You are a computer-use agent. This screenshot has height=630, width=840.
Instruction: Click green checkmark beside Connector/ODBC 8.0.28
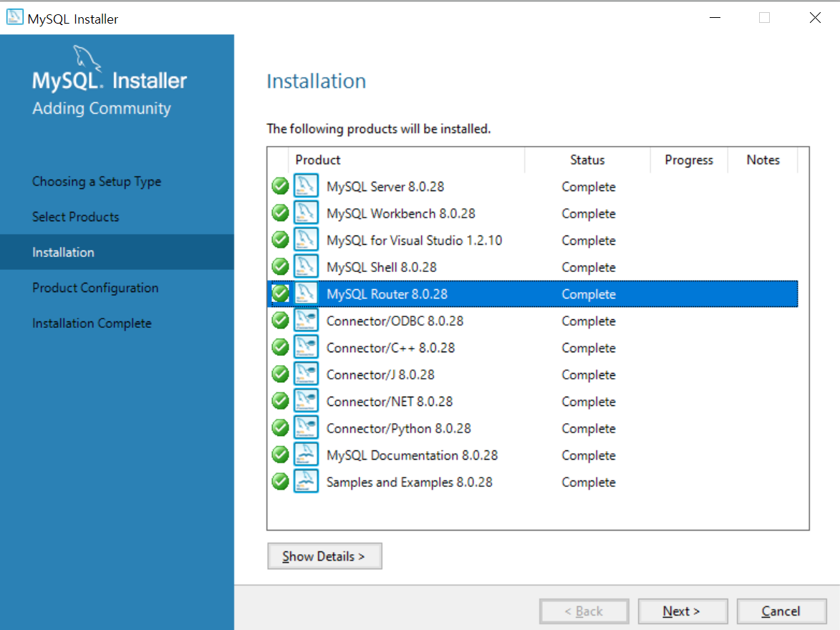pos(280,320)
